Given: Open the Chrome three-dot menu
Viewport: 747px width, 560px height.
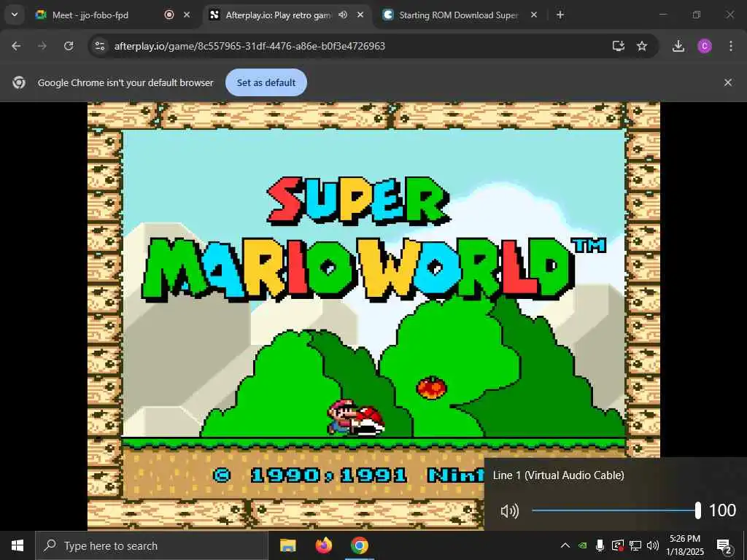Looking at the screenshot, I should coord(731,46).
